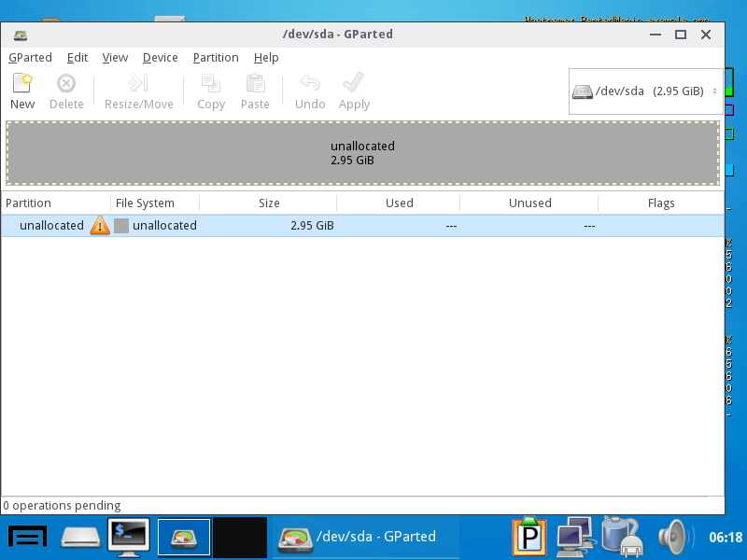Click the Undo last operation icon
The height and width of the screenshot is (560, 747).
(310, 85)
